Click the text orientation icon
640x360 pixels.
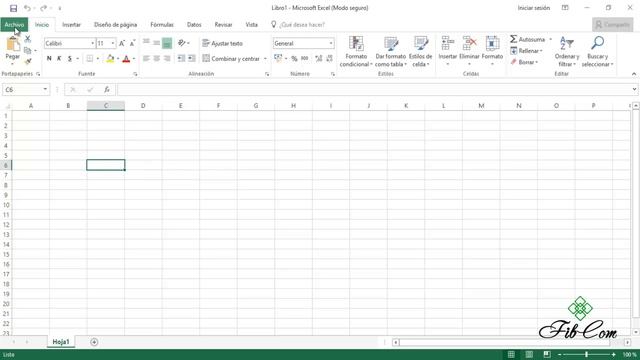pos(182,43)
